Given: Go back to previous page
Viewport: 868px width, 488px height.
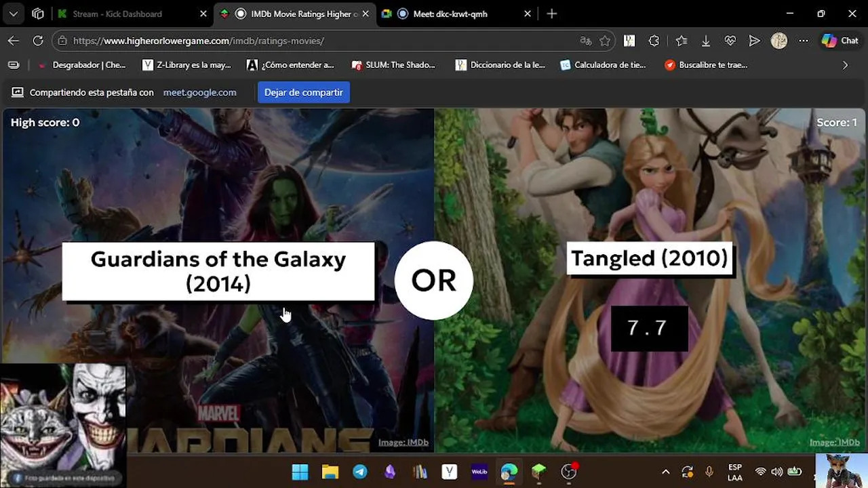Looking at the screenshot, I should [x=14, y=41].
